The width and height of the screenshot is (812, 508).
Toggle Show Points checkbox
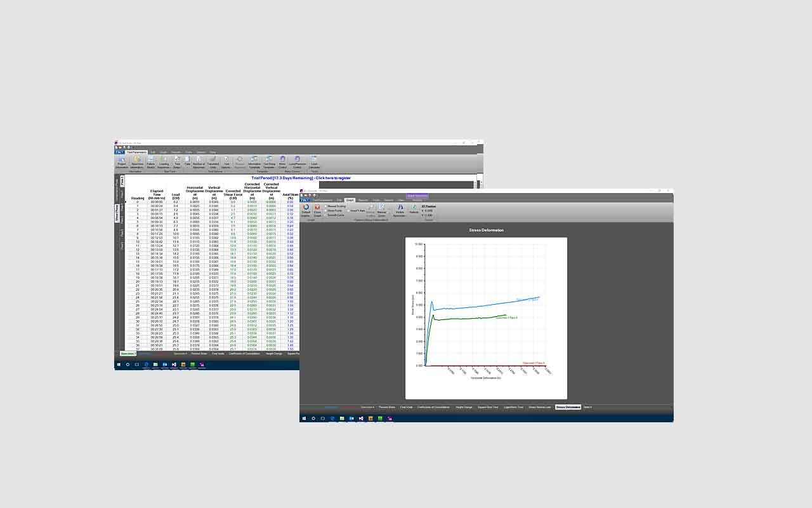[326, 210]
